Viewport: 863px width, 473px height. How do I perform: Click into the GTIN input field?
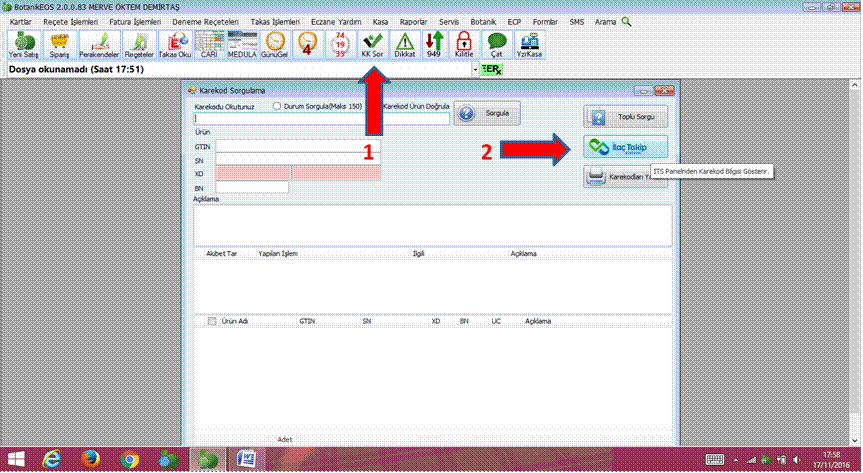tap(297, 146)
